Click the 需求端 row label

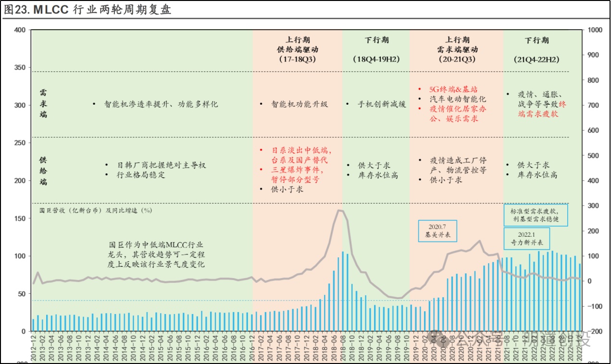tap(43, 104)
